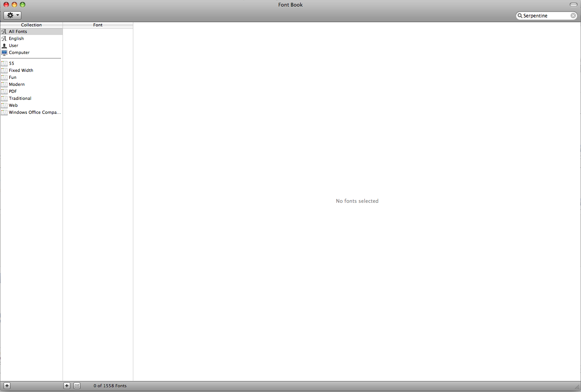
Task: Click into the Serpentine search field
Action: pyautogui.click(x=546, y=16)
